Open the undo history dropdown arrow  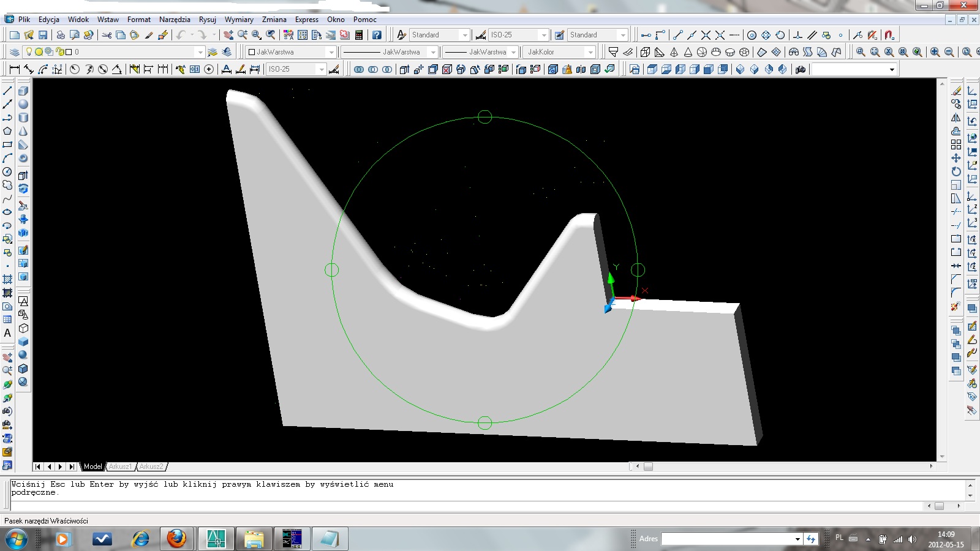click(x=192, y=35)
